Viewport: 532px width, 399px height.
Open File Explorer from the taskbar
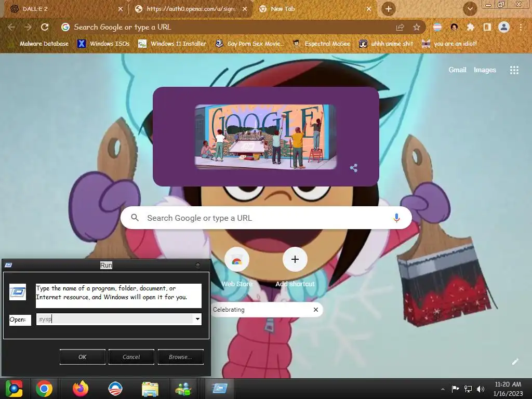click(x=150, y=389)
